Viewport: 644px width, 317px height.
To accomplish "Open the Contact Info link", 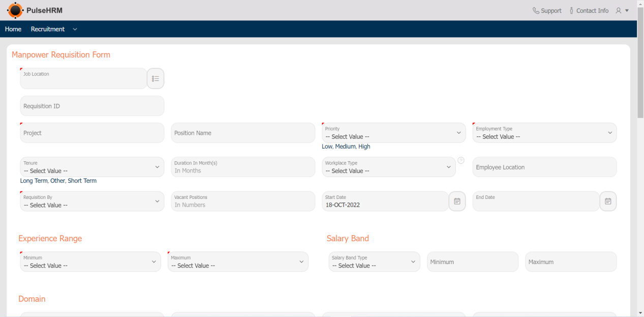I will pyautogui.click(x=592, y=11).
